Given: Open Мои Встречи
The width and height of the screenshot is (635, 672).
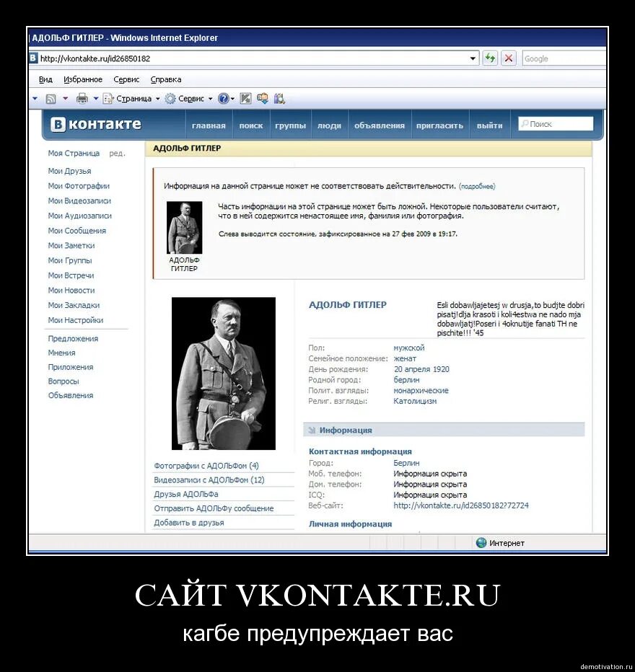Looking at the screenshot, I should coord(71,275).
